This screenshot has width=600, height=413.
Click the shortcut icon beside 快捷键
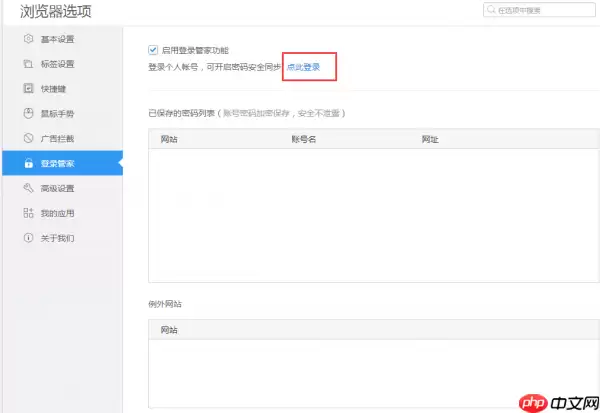click(28, 88)
